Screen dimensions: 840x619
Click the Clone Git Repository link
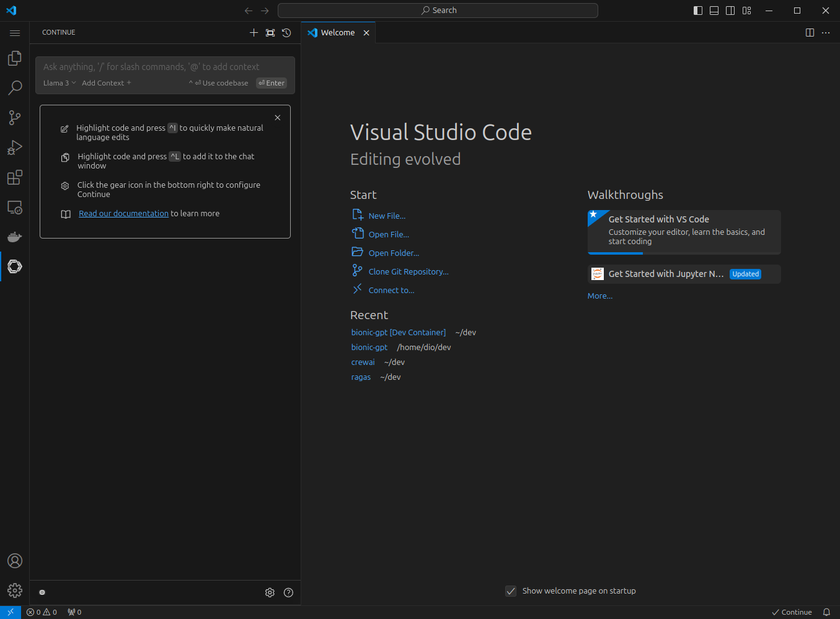(408, 272)
